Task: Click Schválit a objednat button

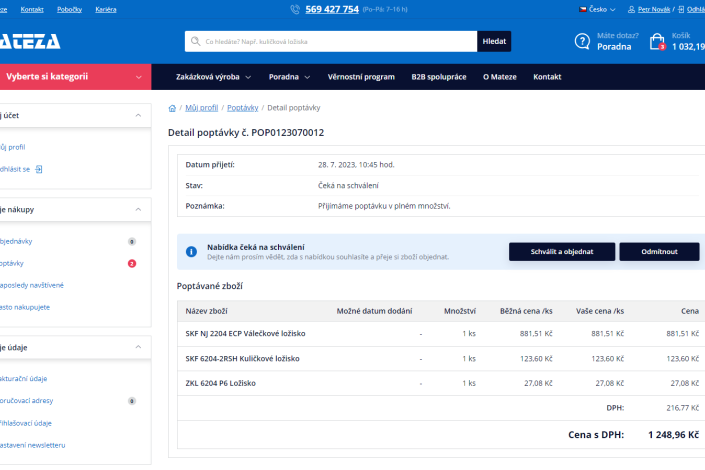Action: point(562,252)
